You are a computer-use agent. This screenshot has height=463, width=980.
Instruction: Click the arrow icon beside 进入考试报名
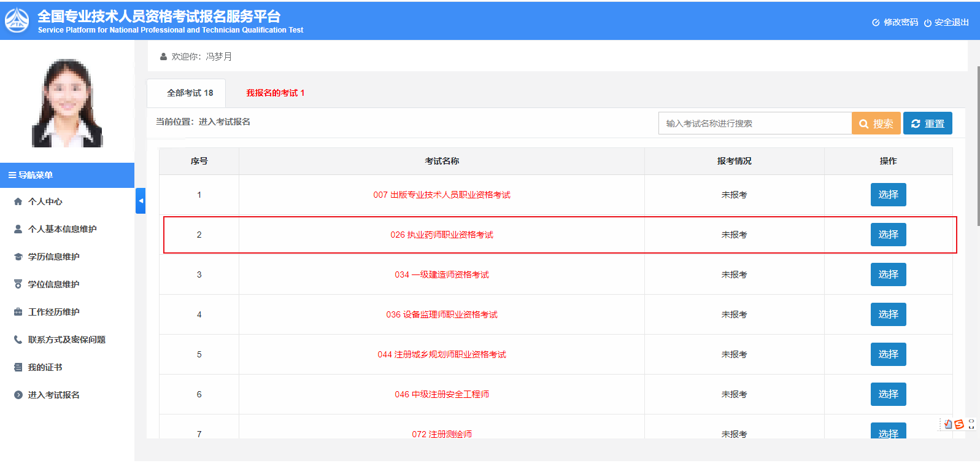[18, 395]
